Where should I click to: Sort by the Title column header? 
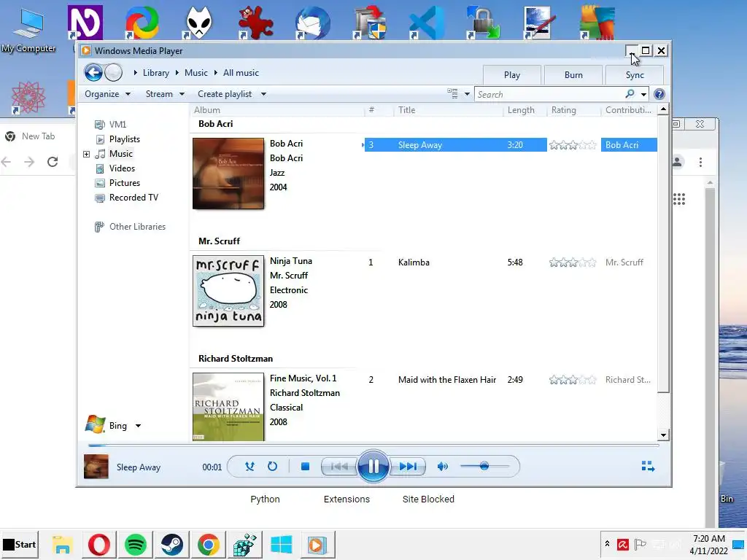tap(406, 110)
